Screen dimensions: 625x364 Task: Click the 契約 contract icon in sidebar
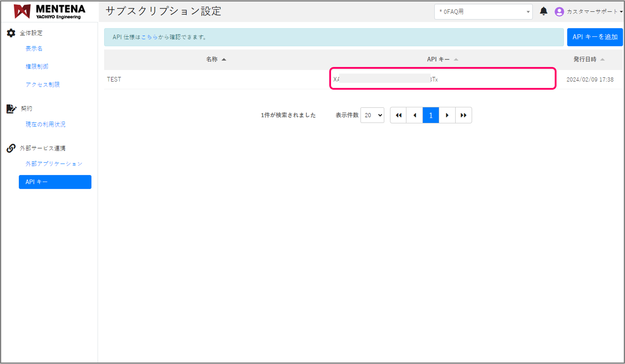[x=11, y=109]
